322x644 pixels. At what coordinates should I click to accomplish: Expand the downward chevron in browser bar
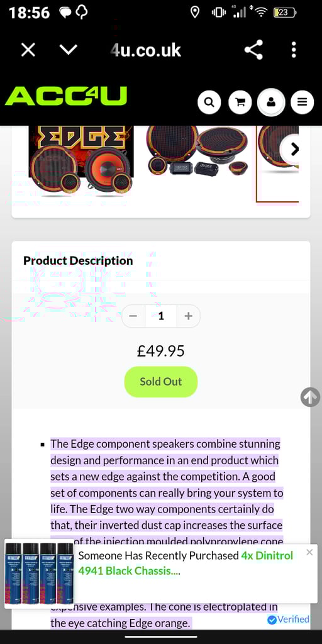pyautogui.click(x=68, y=50)
